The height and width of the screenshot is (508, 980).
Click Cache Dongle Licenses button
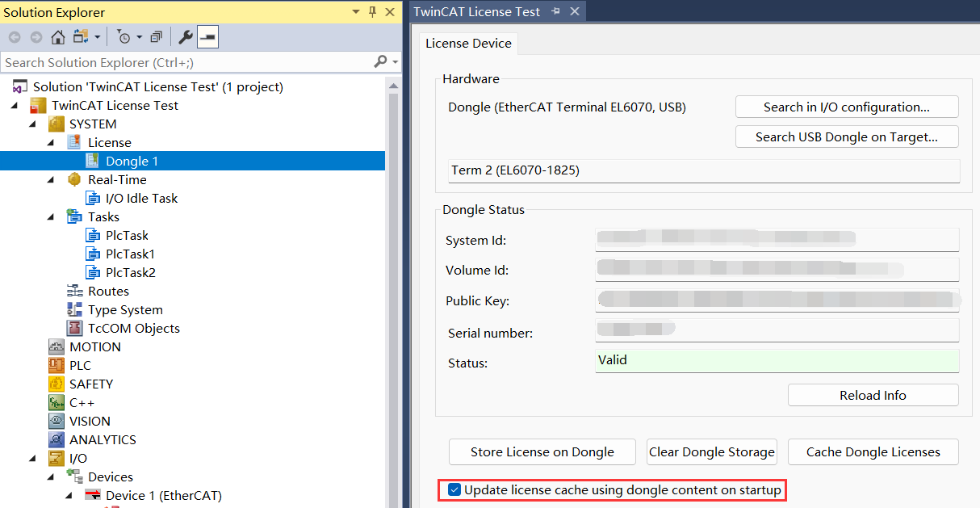[873, 452]
